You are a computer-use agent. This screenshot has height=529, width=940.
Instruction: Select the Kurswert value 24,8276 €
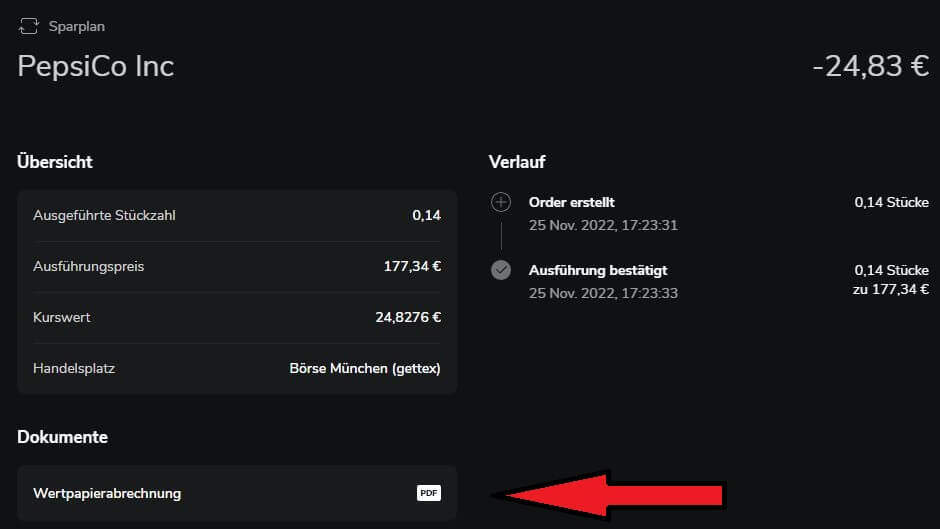(x=408, y=317)
